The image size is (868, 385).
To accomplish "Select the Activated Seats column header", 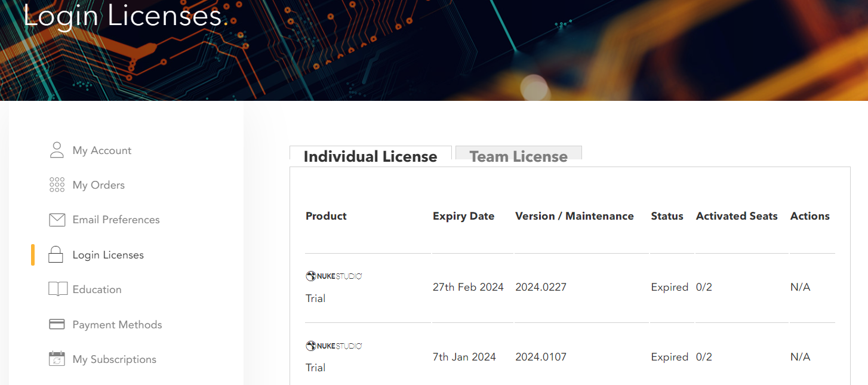I will point(736,216).
